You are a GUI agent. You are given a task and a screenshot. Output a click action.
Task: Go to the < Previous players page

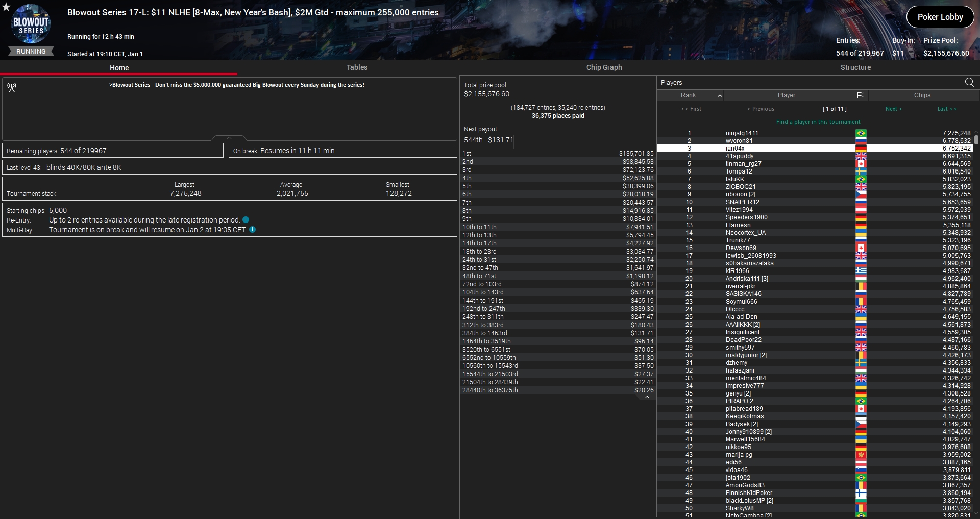click(x=761, y=109)
